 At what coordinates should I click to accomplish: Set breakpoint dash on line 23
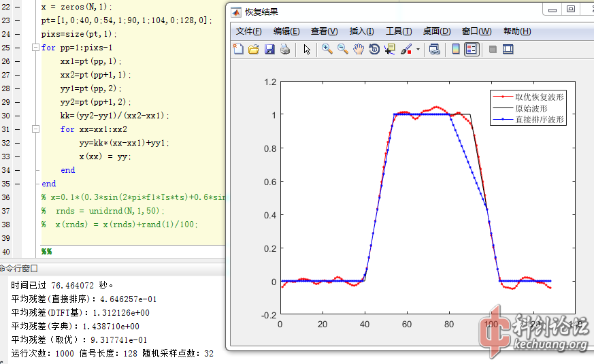click(x=18, y=20)
